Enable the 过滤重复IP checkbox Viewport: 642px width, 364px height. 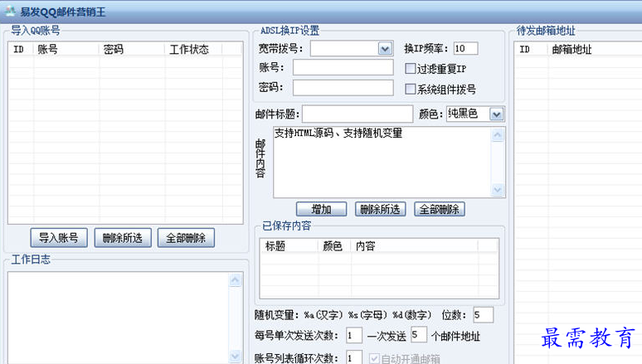(410, 68)
